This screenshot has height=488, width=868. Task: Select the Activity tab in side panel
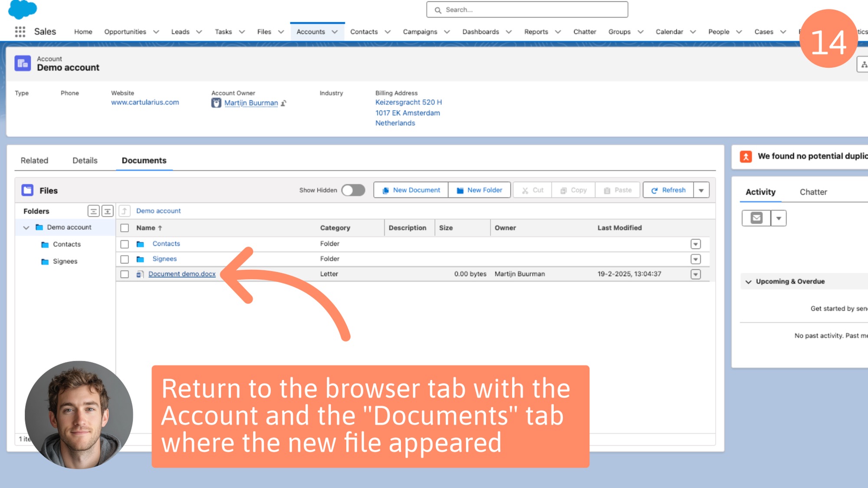[760, 192]
